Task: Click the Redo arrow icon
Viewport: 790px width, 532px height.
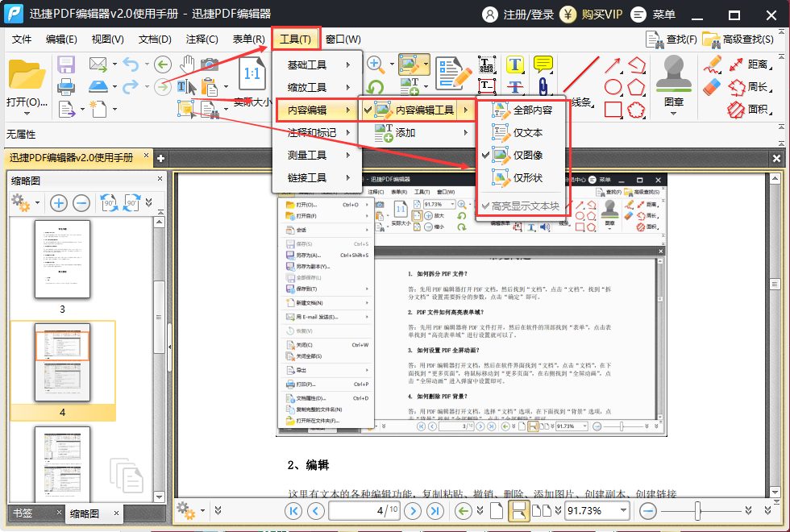Action: point(131,87)
